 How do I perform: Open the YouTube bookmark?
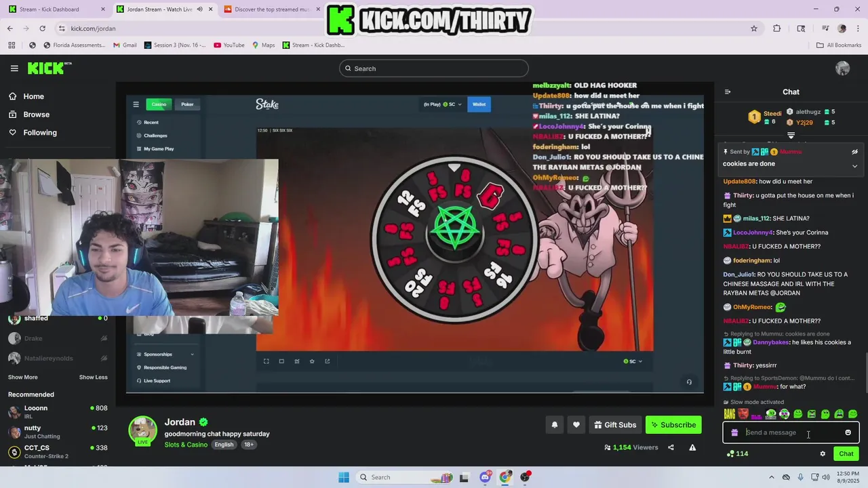229,45
